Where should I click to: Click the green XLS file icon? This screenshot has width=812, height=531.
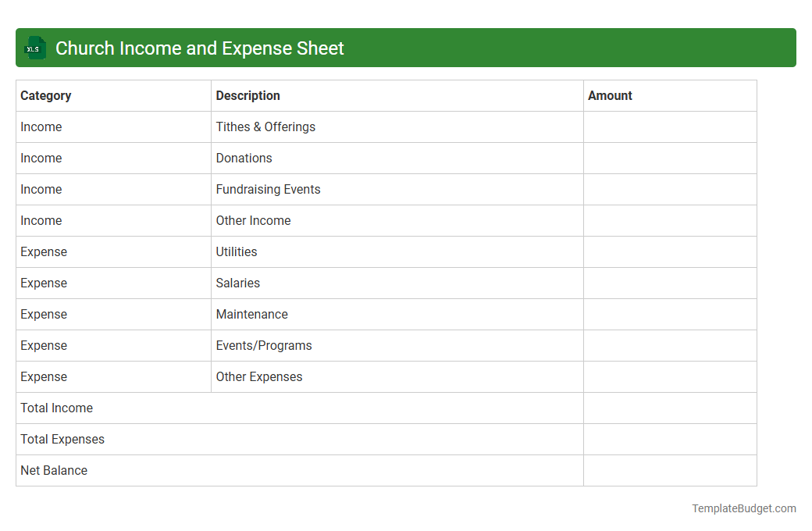point(34,48)
